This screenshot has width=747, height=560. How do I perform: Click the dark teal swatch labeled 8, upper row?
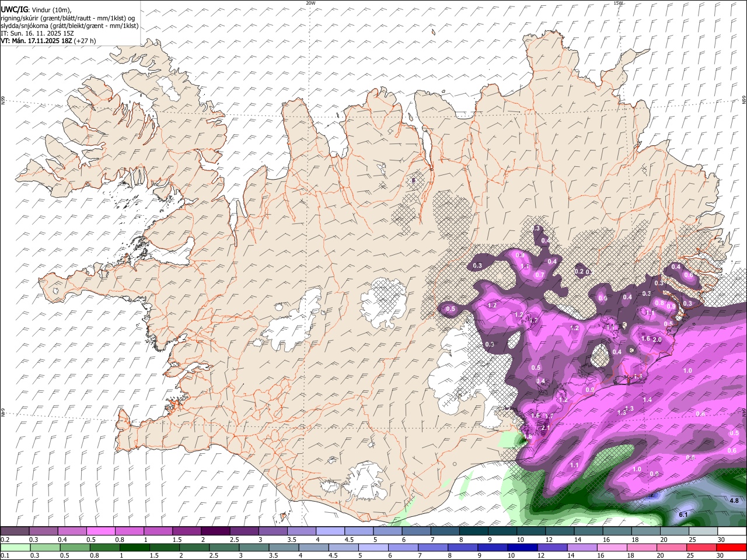474,531
